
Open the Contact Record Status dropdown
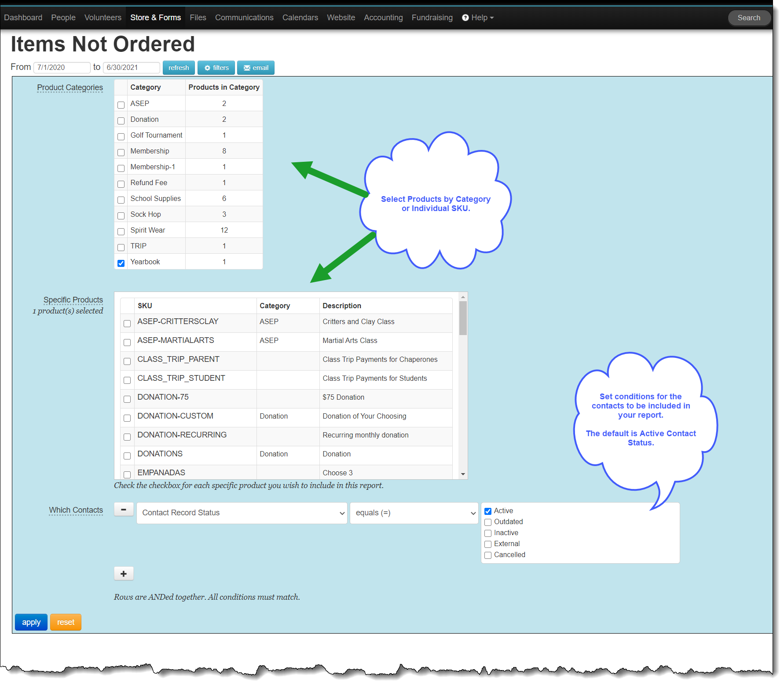(x=242, y=513)
